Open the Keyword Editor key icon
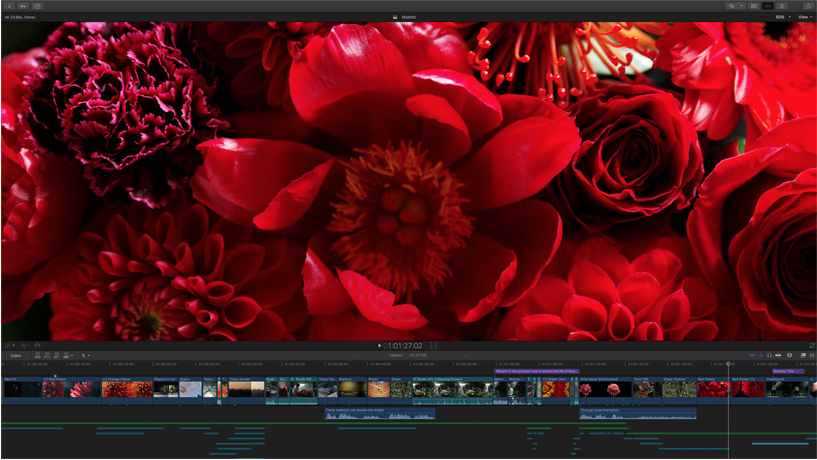 [22, 6]
